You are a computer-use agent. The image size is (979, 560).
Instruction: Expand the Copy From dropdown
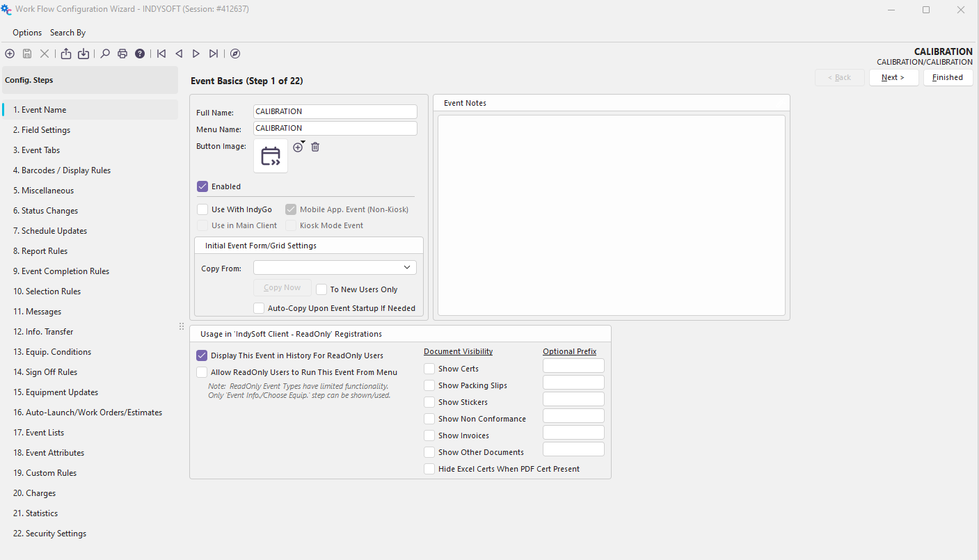click(x=406, y=267)
